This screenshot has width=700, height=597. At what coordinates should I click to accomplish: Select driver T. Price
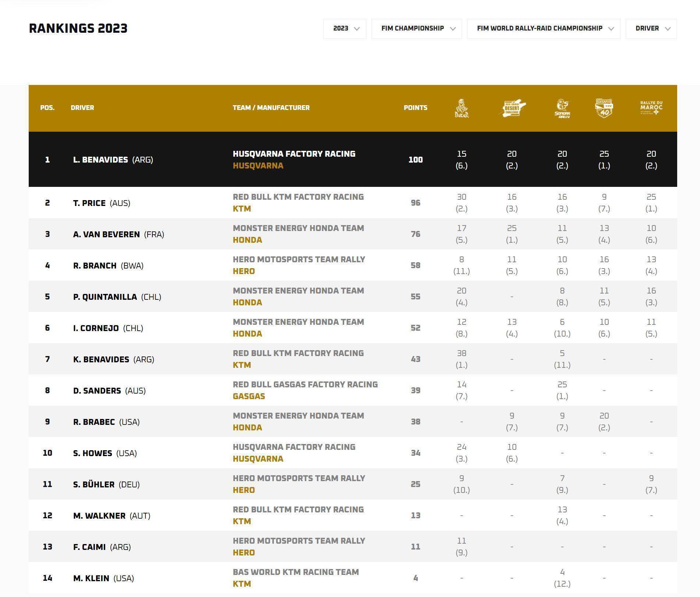coord(89,203)
